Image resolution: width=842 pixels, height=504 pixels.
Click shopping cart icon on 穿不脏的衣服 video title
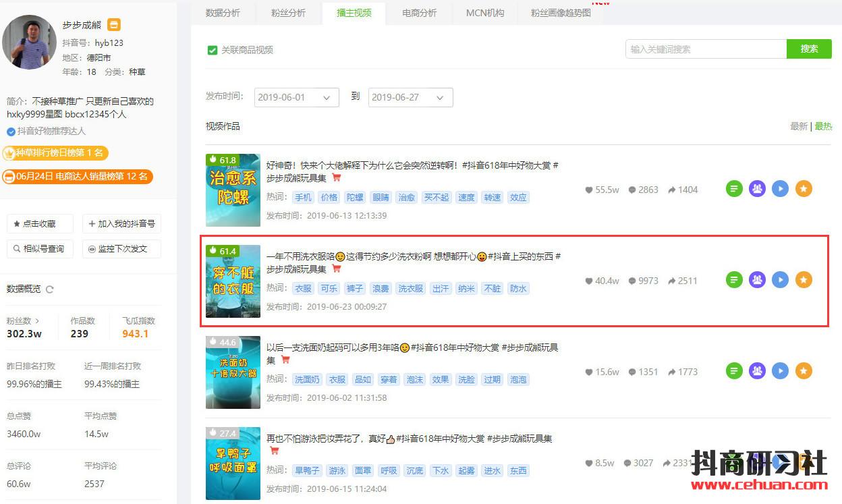(337, 269)
